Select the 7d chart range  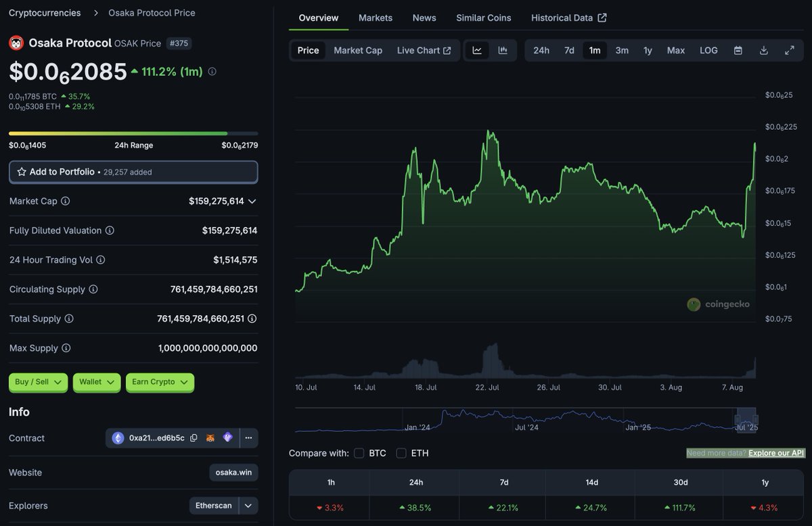(569, 51)
